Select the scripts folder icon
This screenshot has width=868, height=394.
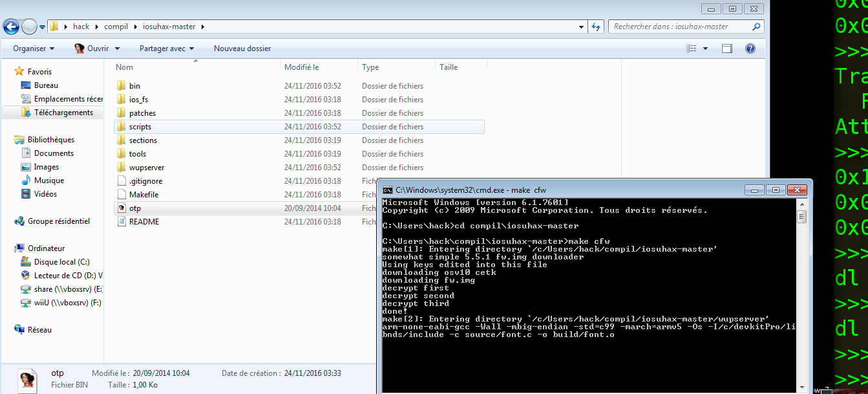(x=121, y=127)
